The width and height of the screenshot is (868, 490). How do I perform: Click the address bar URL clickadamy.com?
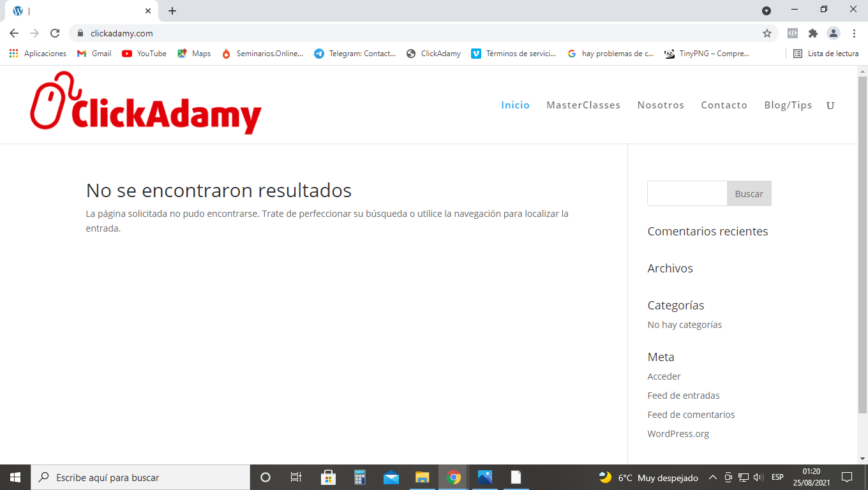(121, 33)
